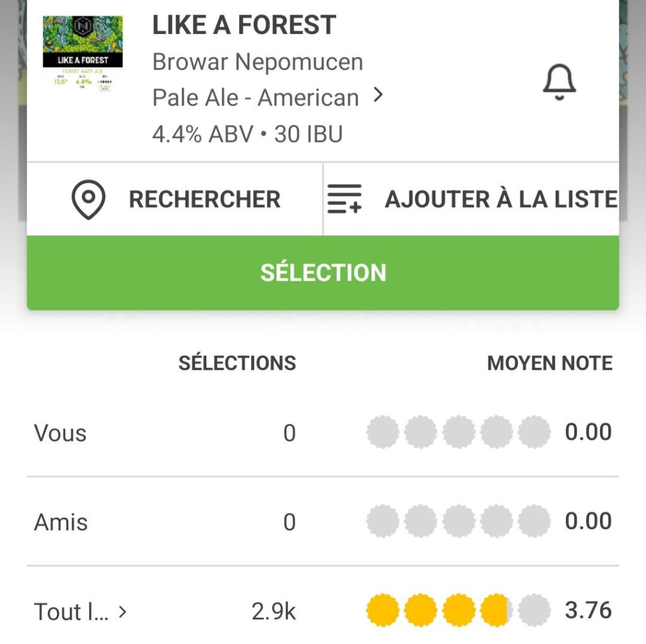Tap the location pin icon
The height and width of the screenshot is (644, 646).
(88, 199)
